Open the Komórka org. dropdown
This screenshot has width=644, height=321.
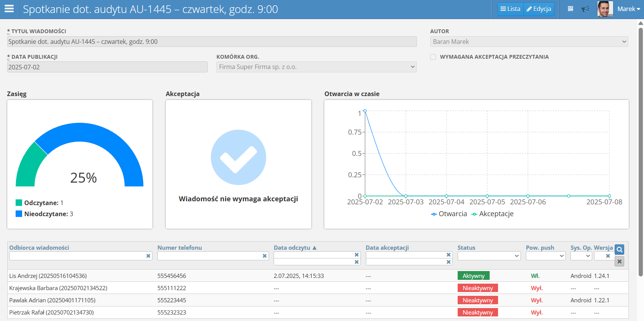click(316, 67)
